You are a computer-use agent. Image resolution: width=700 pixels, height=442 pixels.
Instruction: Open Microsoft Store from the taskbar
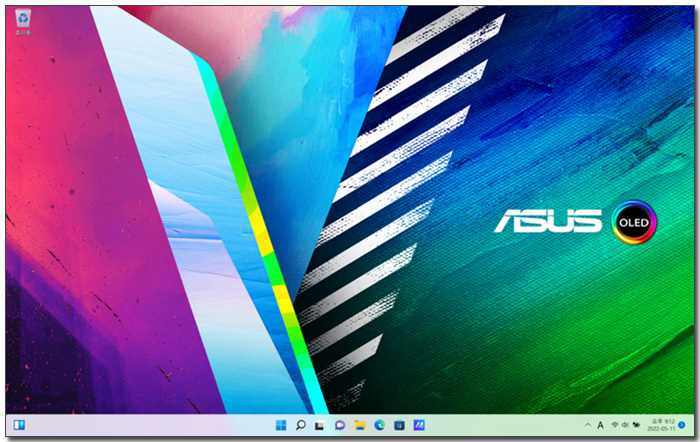point(399,425)
